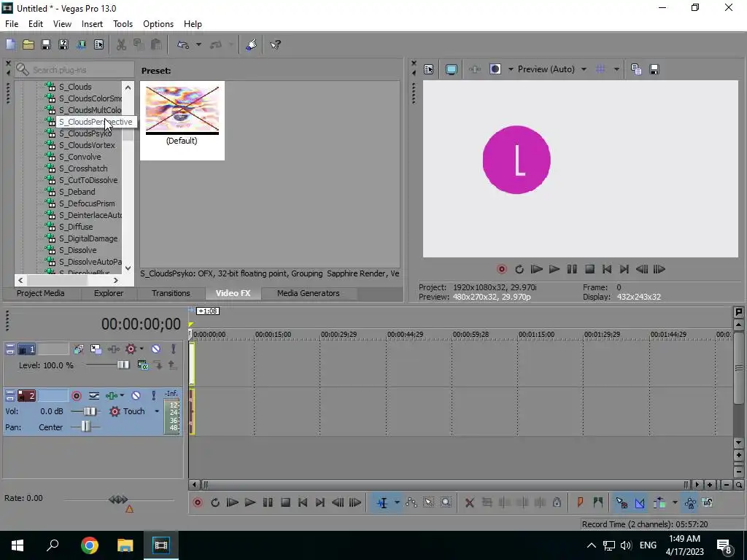This screenshot has width=747, height=560.
Task: Toggle Enable Snapping in timeline toolbar
Action: click(622, 502)
